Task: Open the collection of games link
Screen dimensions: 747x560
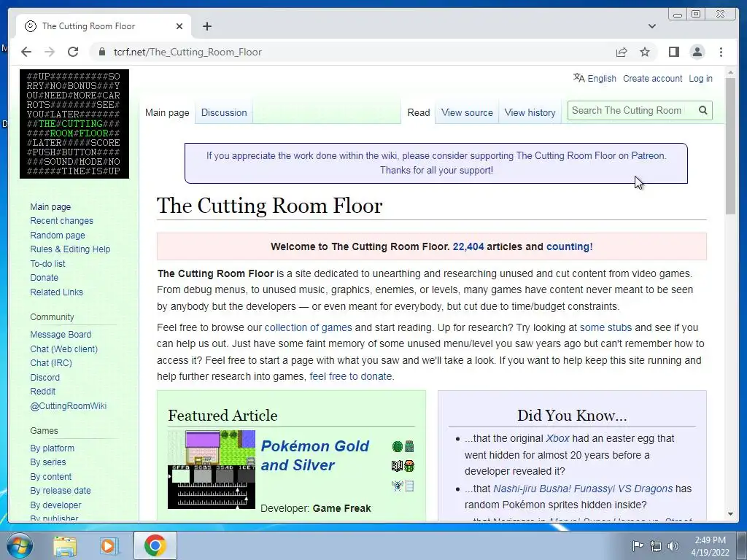Action: pyautogui.click(x=309, y=327)
